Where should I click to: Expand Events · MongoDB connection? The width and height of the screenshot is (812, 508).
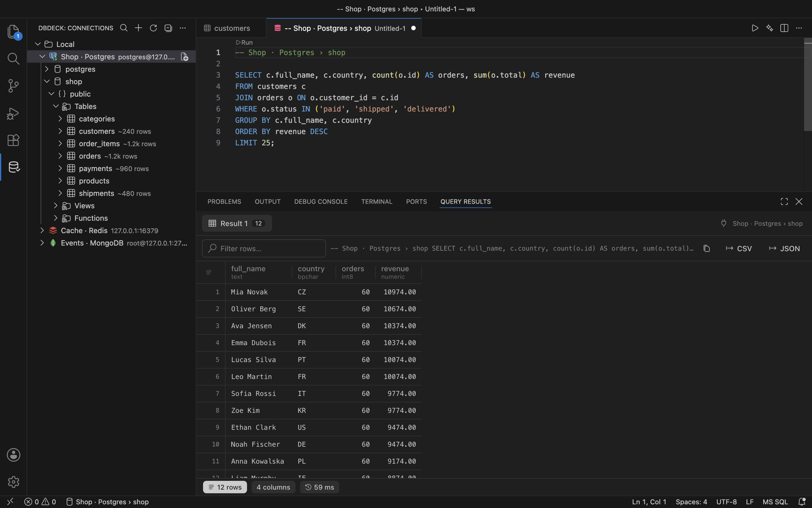coord(42,243)
